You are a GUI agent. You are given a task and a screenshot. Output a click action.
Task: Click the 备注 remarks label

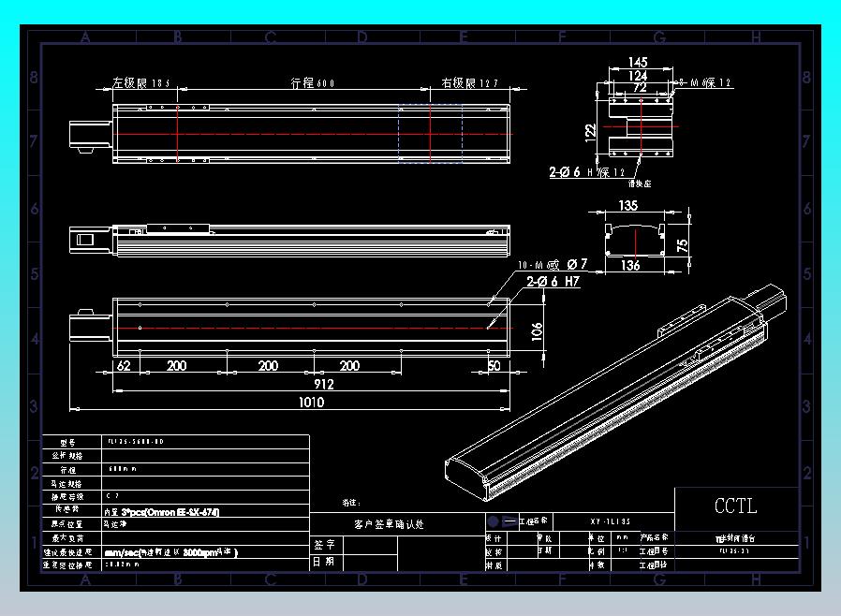(x=351, y=503)
